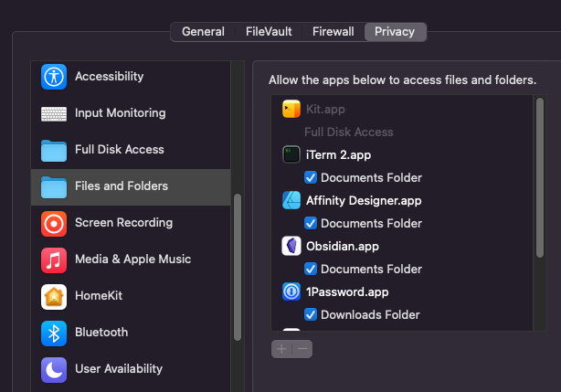This screenshot has width=561, height=392.
Task: Select User Availability category
Action: pos(131,369)
